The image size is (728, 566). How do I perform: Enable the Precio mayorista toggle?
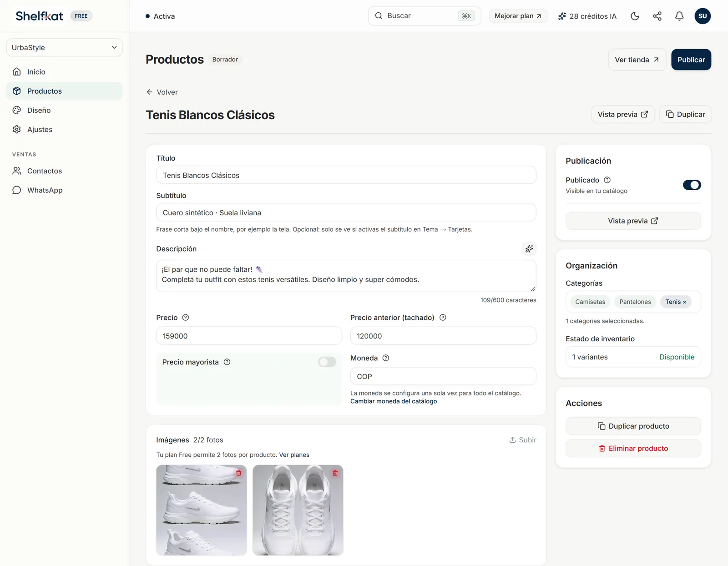(327, 362)
